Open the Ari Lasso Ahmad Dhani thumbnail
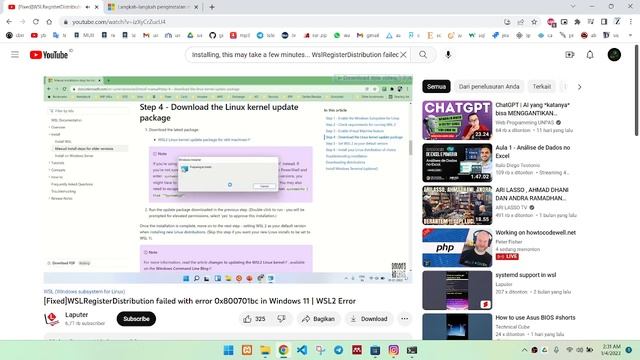 click(457, 205)
